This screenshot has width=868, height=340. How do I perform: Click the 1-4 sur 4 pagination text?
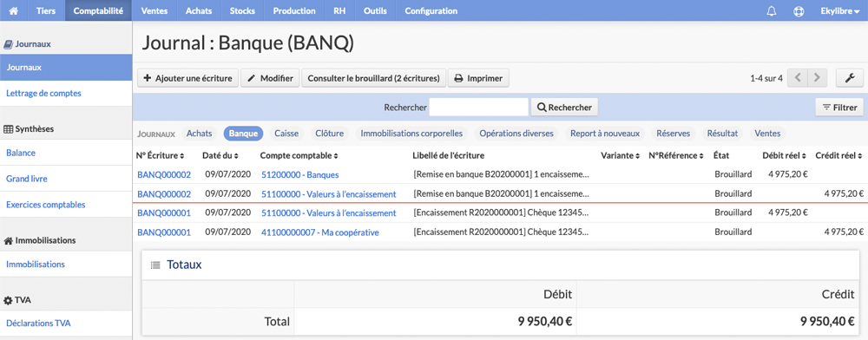pos(766,79)
